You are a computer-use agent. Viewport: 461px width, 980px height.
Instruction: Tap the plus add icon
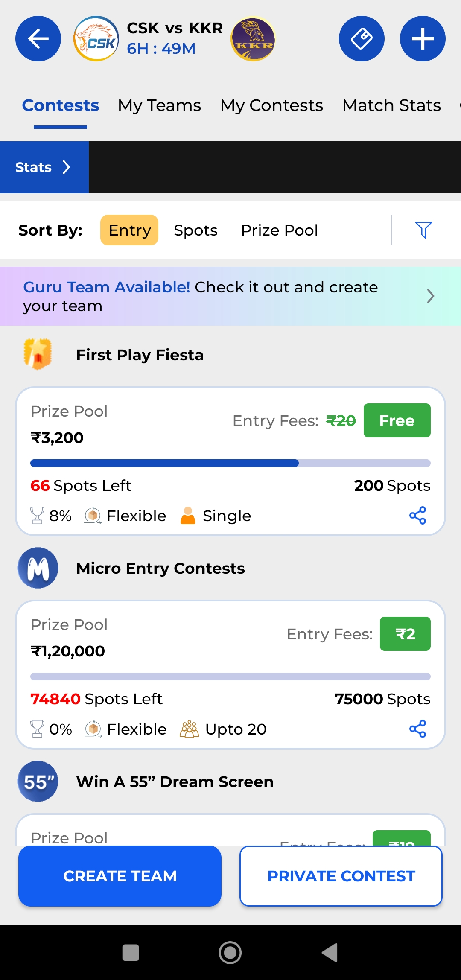423,39
